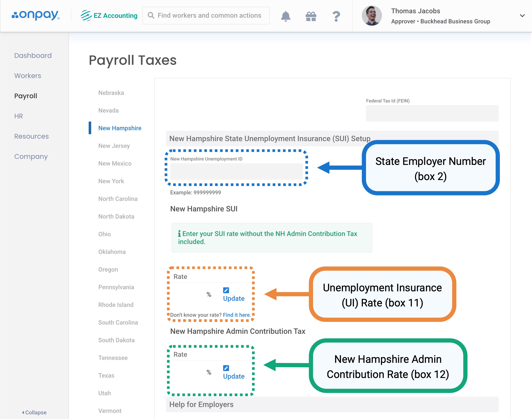
Task: Click the Federal Tax Id field
Action: point(432,113)
